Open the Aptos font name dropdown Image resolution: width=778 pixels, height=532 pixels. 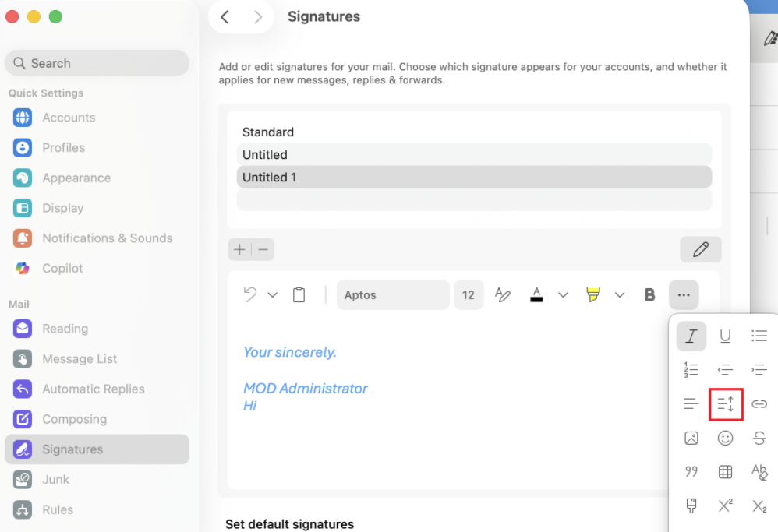(x=393, y=295)
